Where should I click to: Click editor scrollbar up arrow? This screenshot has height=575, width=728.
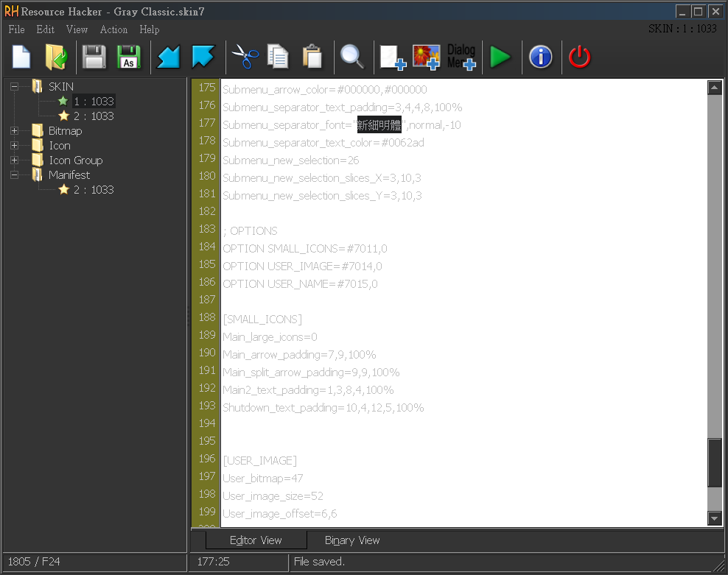[x=714, y=88]
